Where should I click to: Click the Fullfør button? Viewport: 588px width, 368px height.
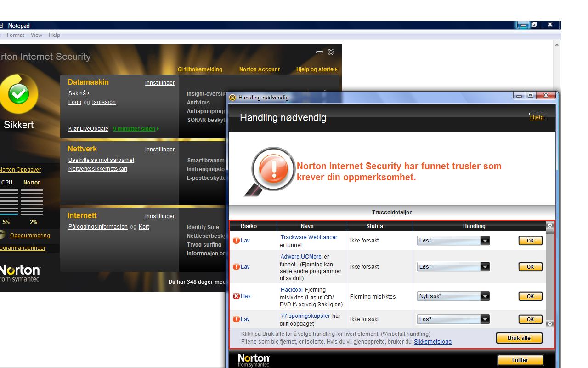520,360
